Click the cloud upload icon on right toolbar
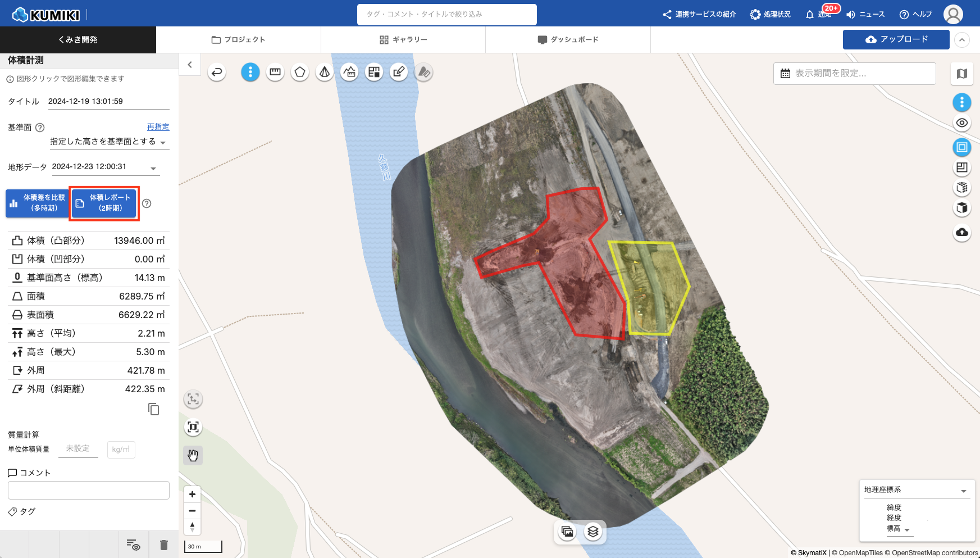Viewport: 980px width, 558px height. (x=962, y=232)
